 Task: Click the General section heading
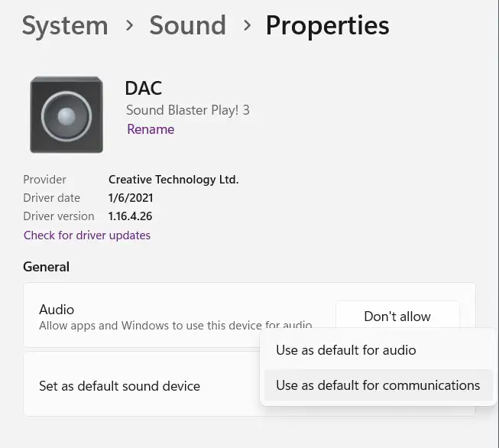46,267
